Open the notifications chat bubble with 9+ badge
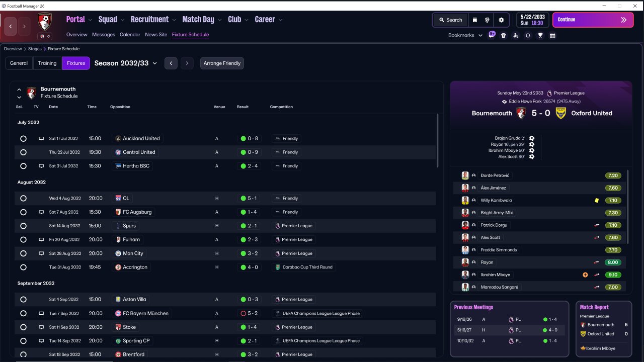The image size is (644, 362). click(x=492, y=35)
